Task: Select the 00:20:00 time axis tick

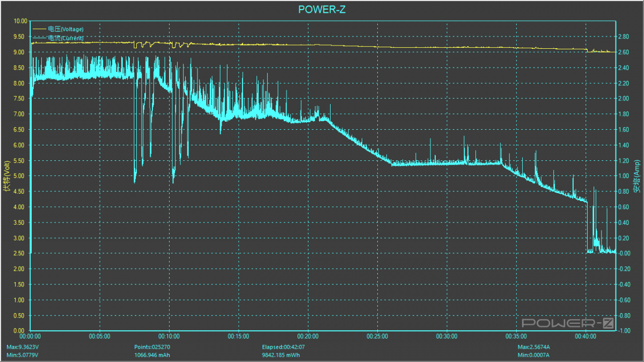Action: 308,337
